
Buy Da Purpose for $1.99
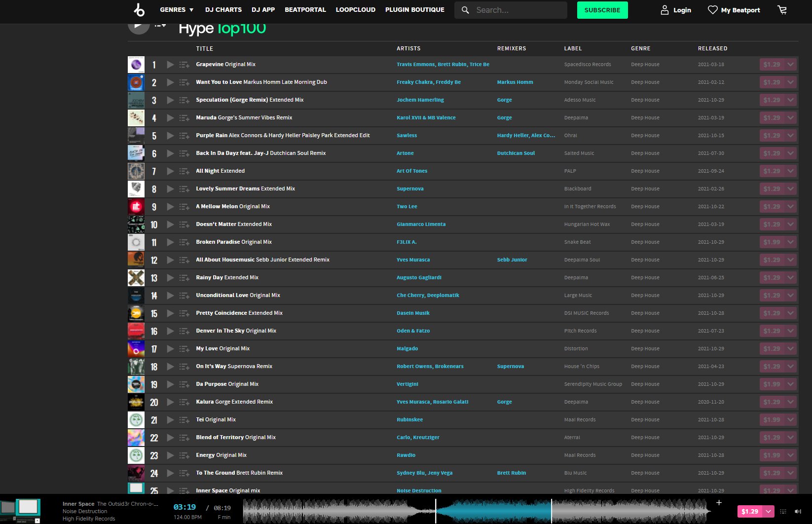772,384
